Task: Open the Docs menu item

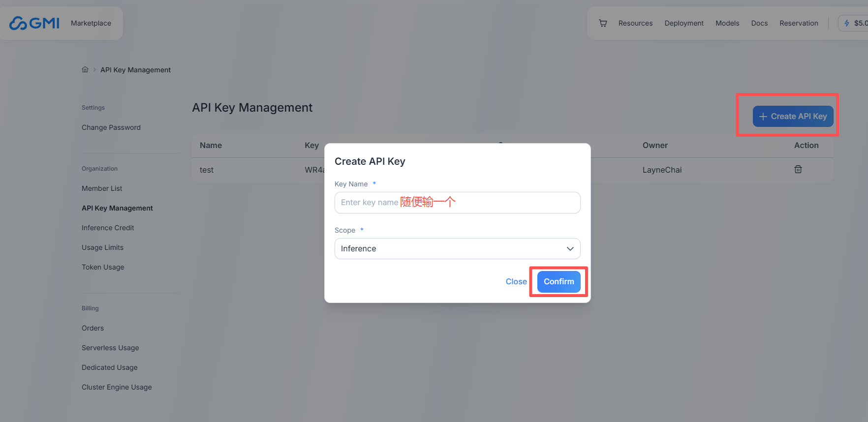Action: (x=759, y=23)
